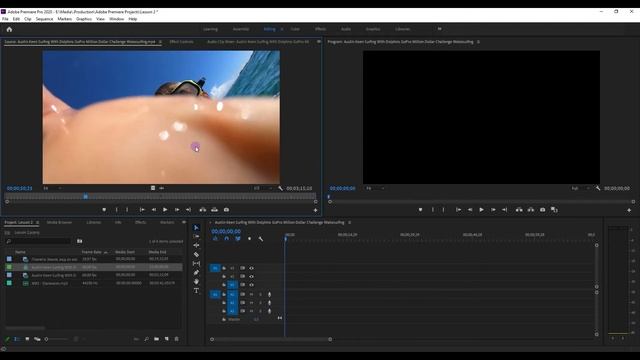Select the Razor tool
Image resolution: width=640 pixels, height=360 pixels.
tap(196, 255)
